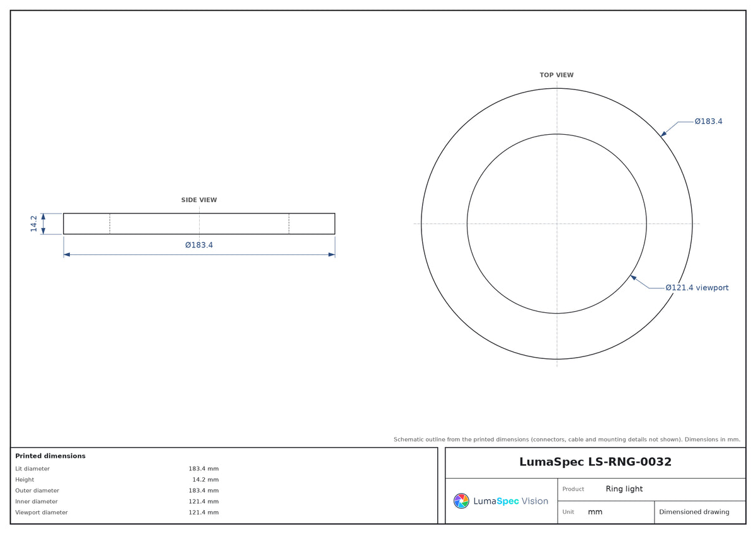The image size is (756, 534).
Task: Click the Inner diameter row label
Action: click(x=37, y=502)
